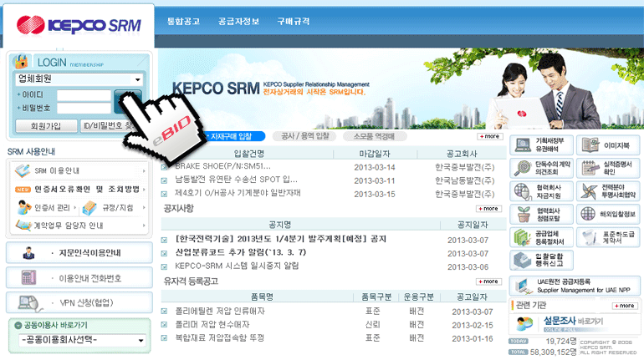Open 인증서 관리 icon item
644x360 pixels.
click(44, 208)
